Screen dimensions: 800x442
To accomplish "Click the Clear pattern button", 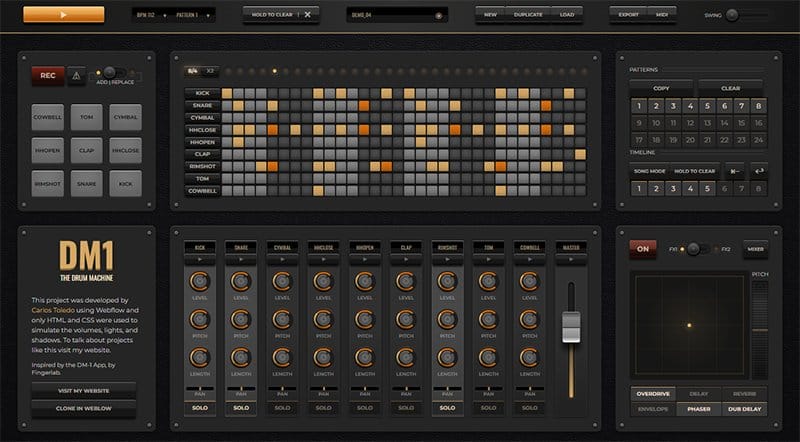I will click(x=731, y=88).
